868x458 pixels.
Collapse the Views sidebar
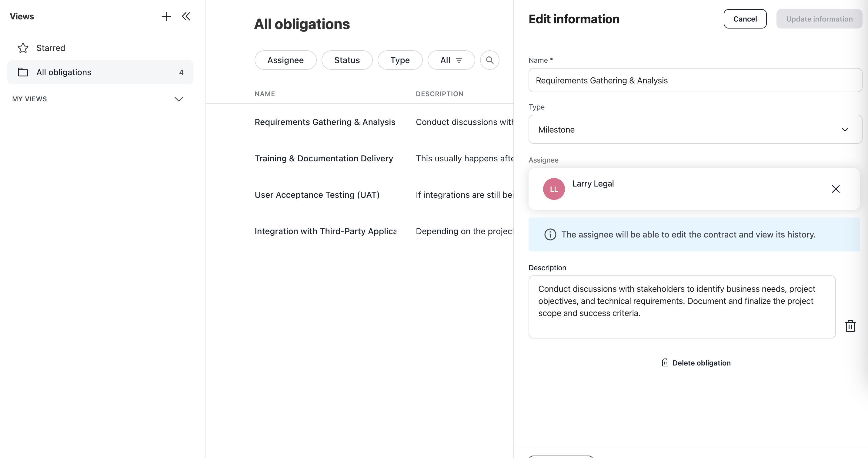tap(186, 16)
